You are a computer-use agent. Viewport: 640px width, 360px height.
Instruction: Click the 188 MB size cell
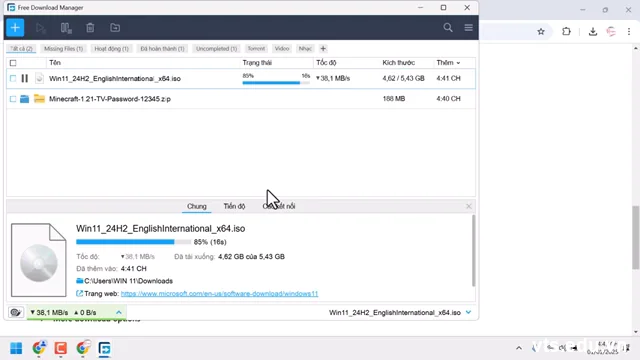[x=393, y=98]
